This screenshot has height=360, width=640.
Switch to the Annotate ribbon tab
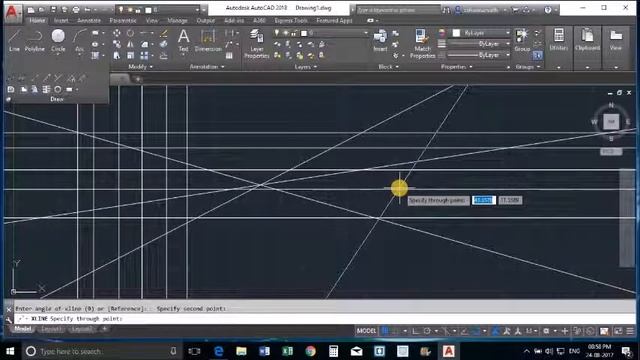pos(89,20)
